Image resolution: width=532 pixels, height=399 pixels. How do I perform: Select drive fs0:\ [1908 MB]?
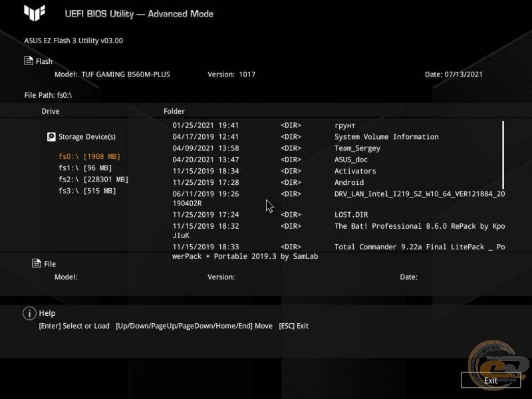[89, 156]
